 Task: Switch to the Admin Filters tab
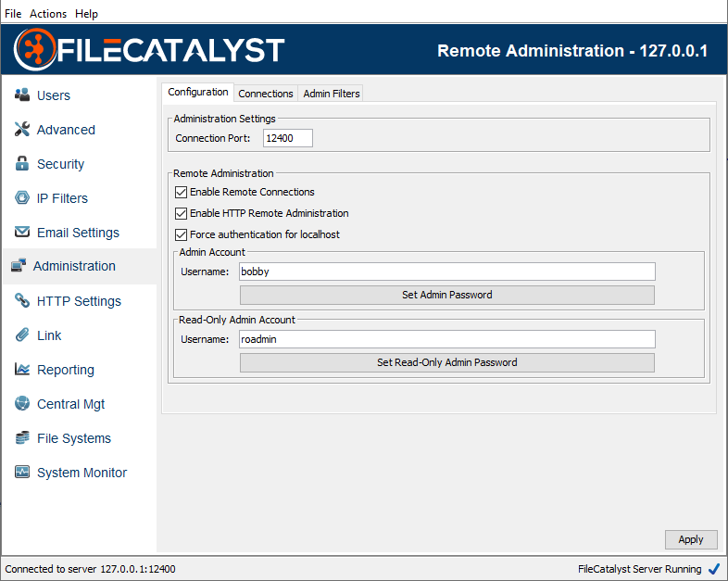click(x=332, y=94)
